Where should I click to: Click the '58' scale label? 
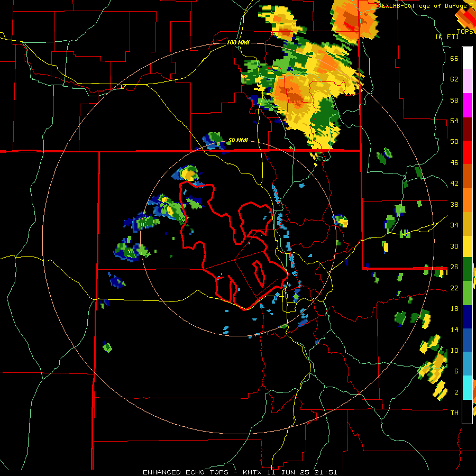click(x=454, y=100)
